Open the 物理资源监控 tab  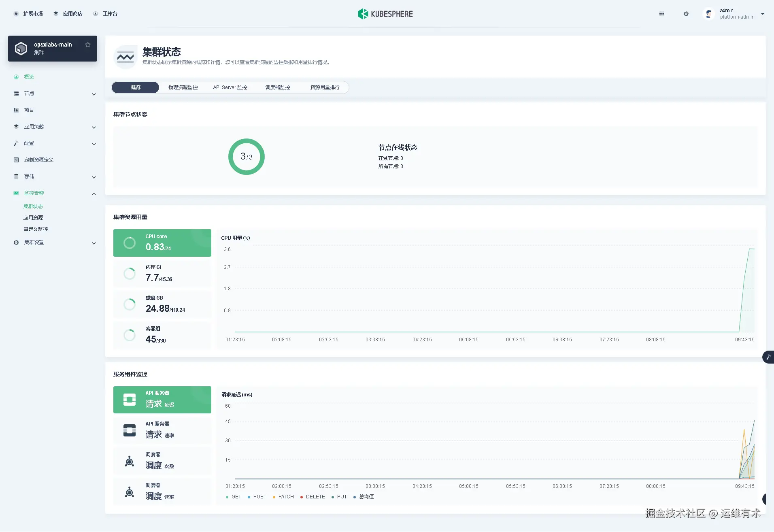[182, 87]
